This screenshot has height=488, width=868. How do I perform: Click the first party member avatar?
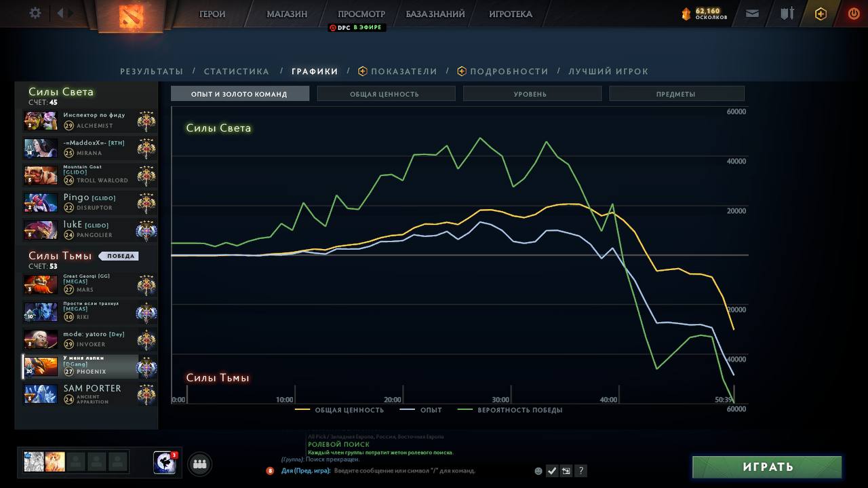pyautogui.click(x=34, y=462)
